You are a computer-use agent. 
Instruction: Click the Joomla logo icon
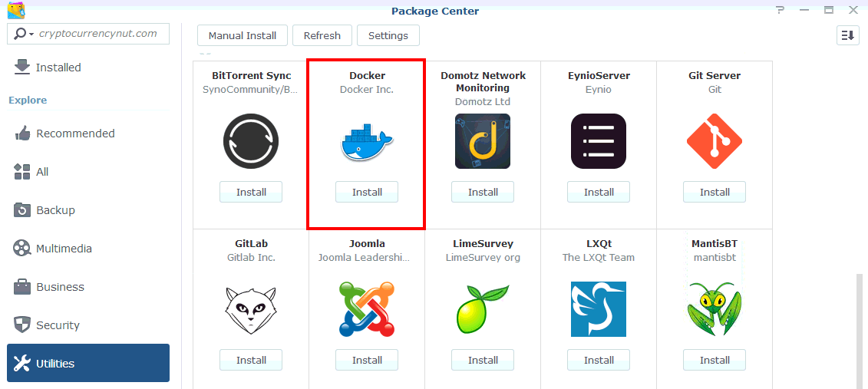pyautogui.click(x=367, y=308)
